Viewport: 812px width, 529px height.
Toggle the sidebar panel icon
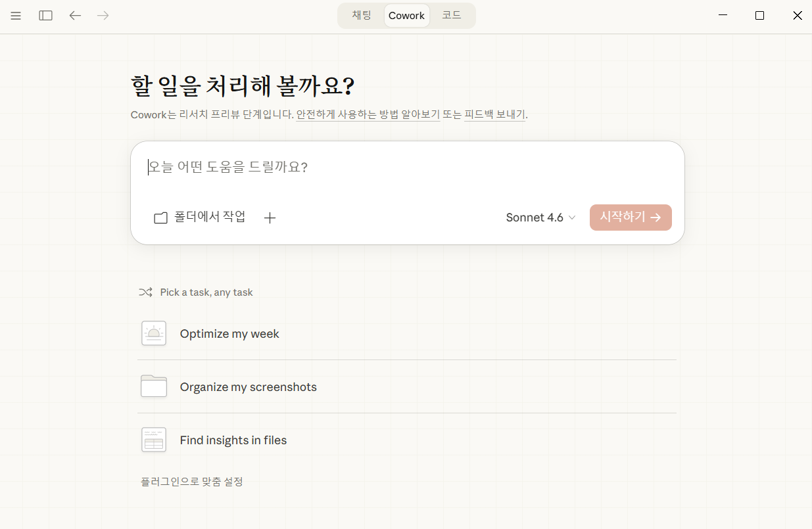(45, 16)
